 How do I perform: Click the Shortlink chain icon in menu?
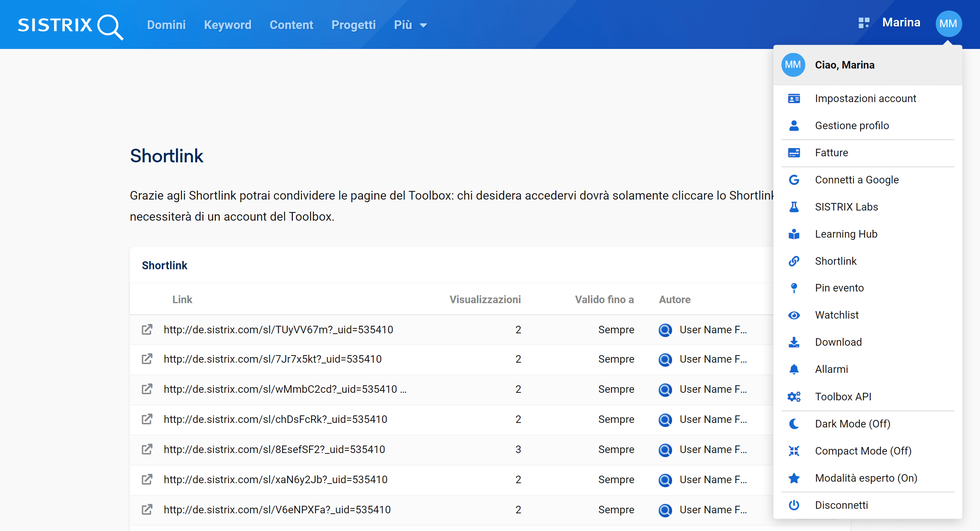(x=794, y=261)
